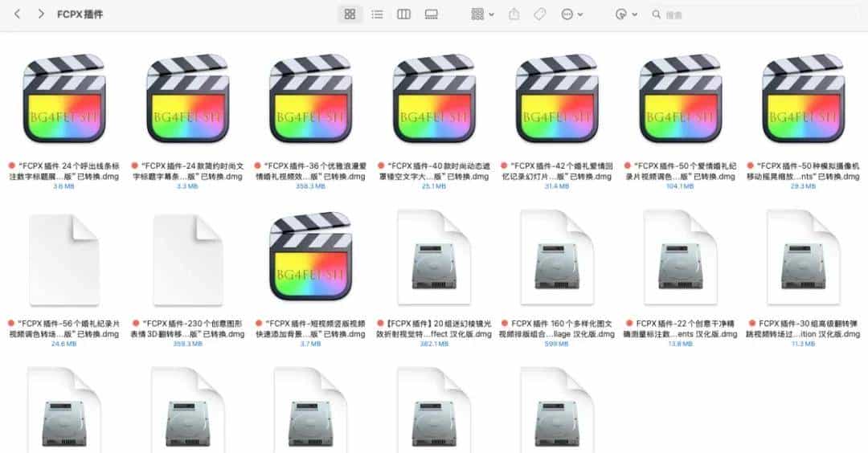Select icon of 40款时尚动态遮罩镂空文字 dmg
Image resolution: width=868 pixels, height=453 pixels.
click(434, 99)
